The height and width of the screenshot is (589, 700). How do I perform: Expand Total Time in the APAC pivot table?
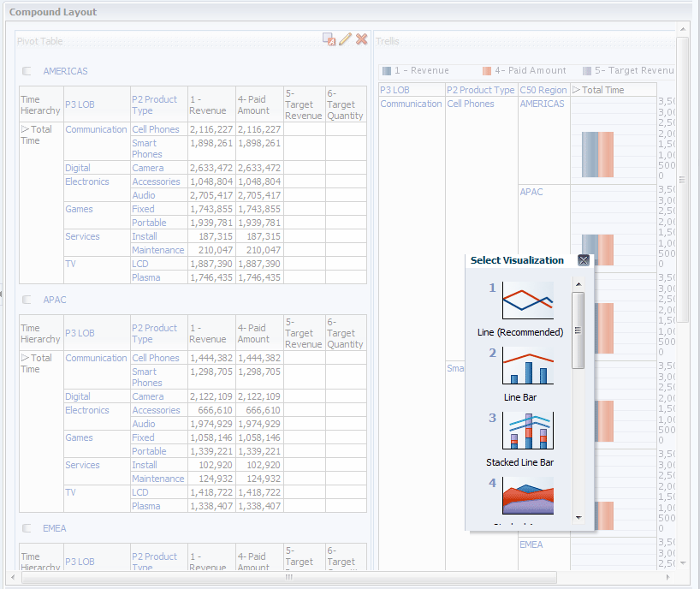26,358
